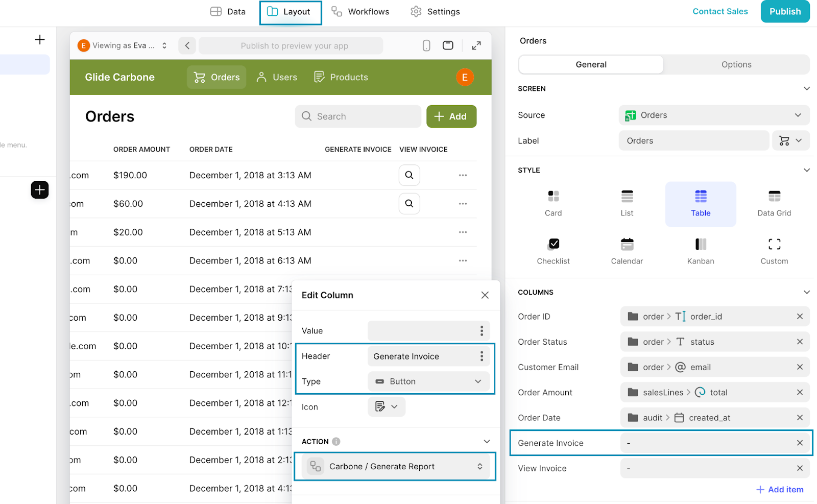
Task: Remove the Generate Invoice column
Action: tap(800, 443)
